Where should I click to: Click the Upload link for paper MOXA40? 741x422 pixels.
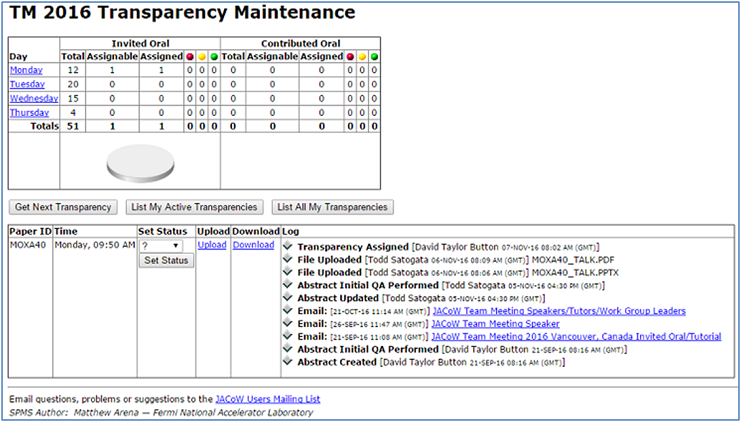coord(212,245)
